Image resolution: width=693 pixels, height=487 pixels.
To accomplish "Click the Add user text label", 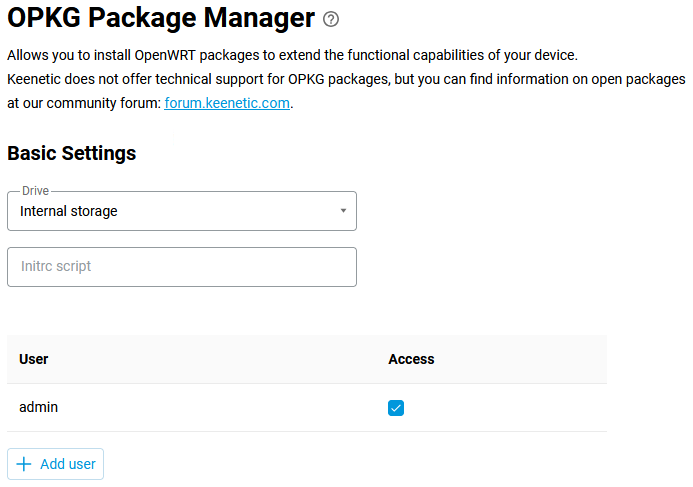I will click(68, 464).
